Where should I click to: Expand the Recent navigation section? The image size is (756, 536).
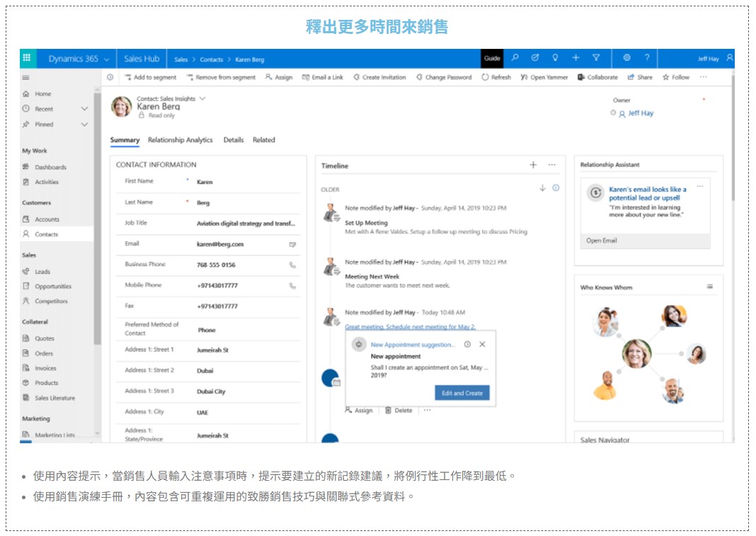(x=84, y=109)
